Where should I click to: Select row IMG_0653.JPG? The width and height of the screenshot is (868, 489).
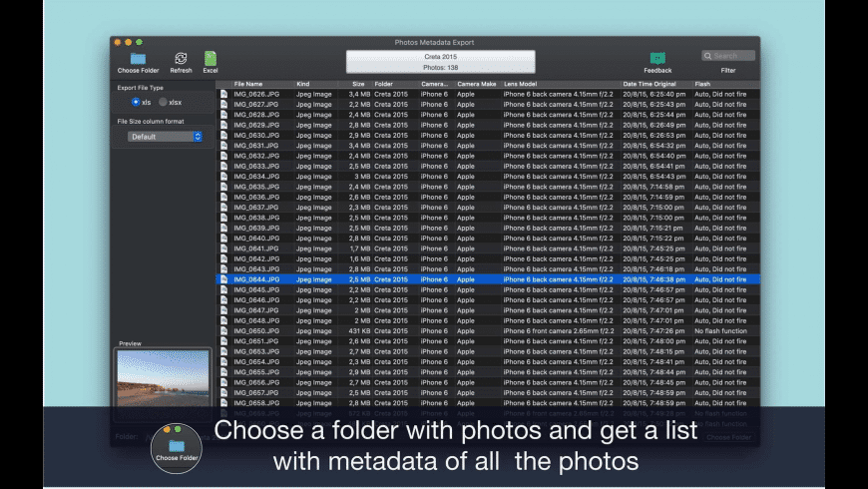[488, 351]
